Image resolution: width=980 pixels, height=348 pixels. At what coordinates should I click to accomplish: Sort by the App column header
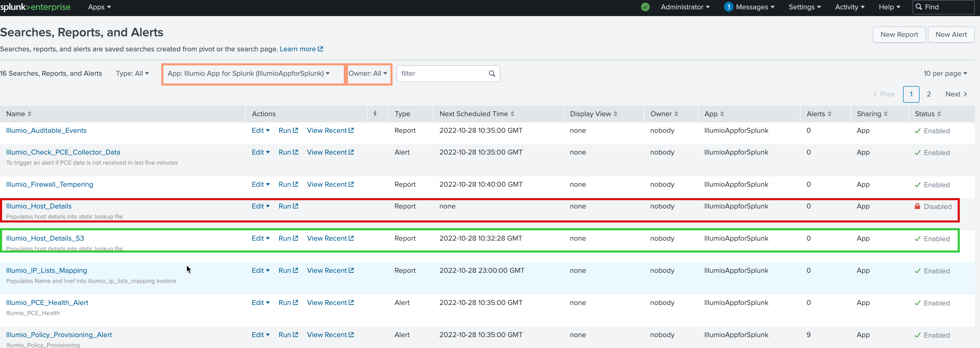(714, 114)
